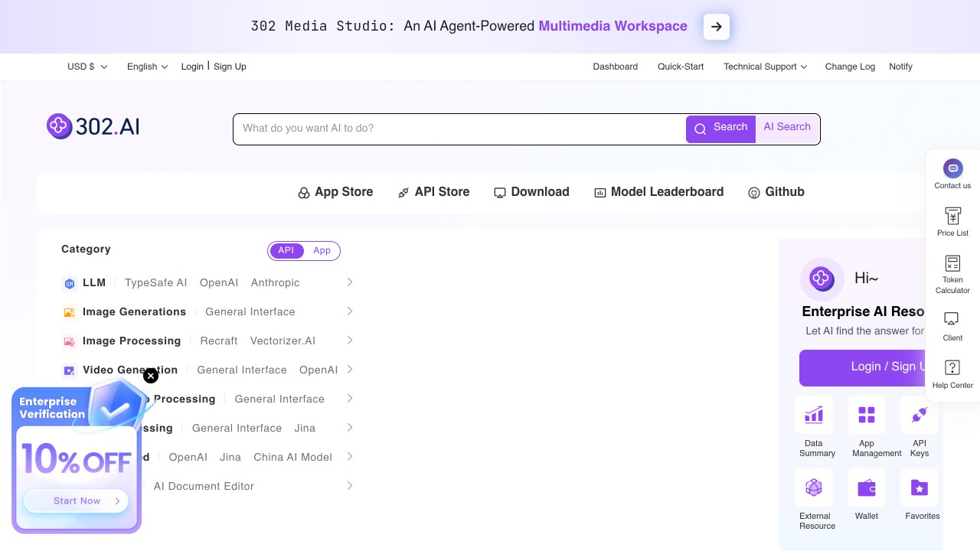Click the Image Processing category icon
The height and width of the screenshot is (551, 980).
pyautogui.click(x=70, y=341)
